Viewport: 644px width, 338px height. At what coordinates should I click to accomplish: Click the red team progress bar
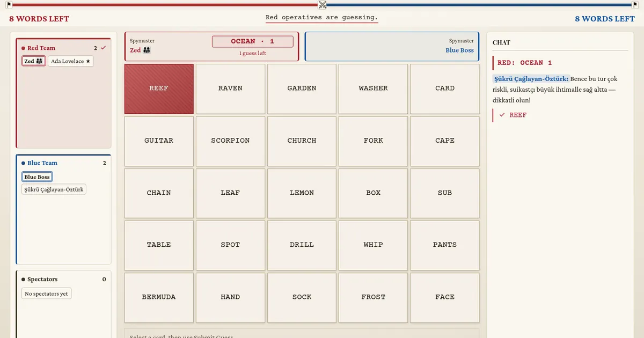pyautogui.click(x=165, y=5)
